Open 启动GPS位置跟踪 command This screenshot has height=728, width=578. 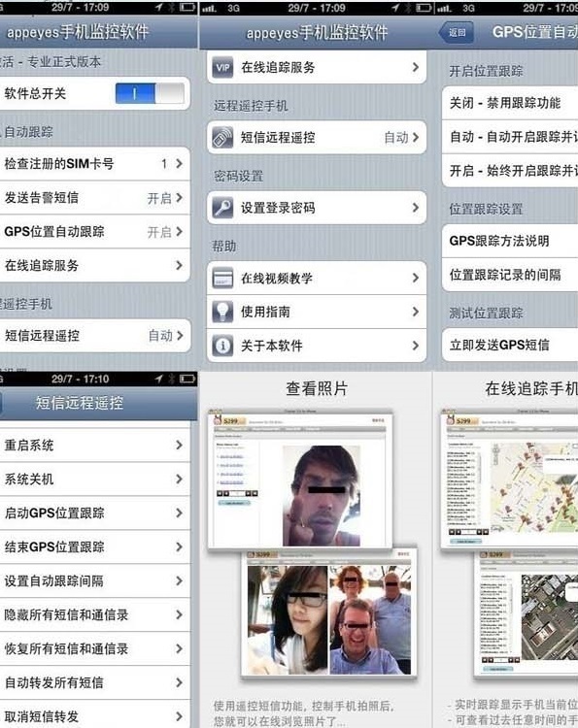pyautogui.click(x=95, y=513)
